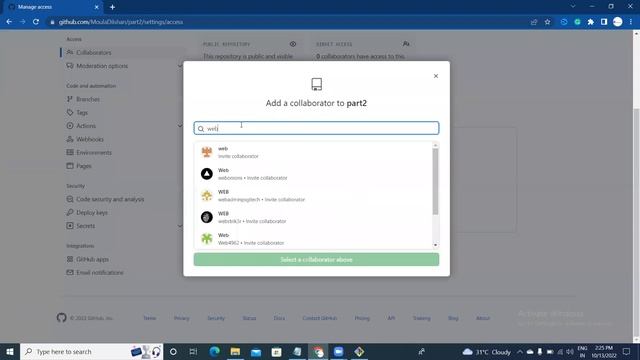Screen dimensions: 640x360
Task: Go back using the browser back arrow
Action: click(x=9, y=22)
